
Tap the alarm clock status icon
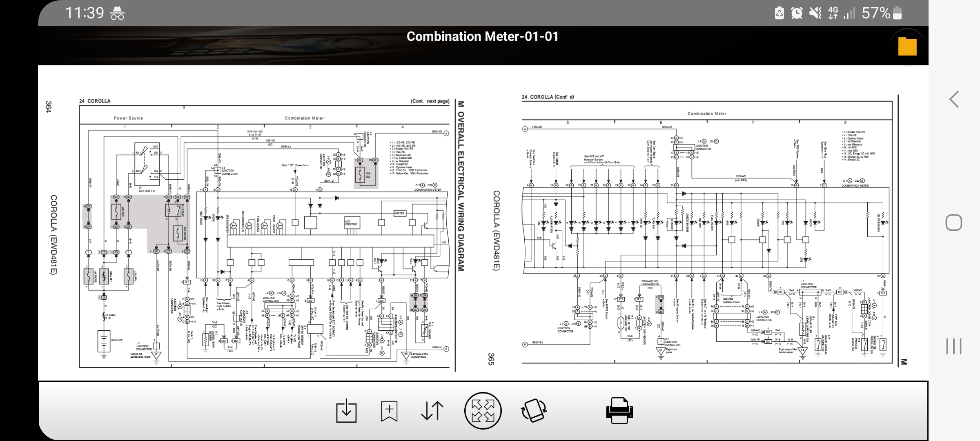point(796,13)
